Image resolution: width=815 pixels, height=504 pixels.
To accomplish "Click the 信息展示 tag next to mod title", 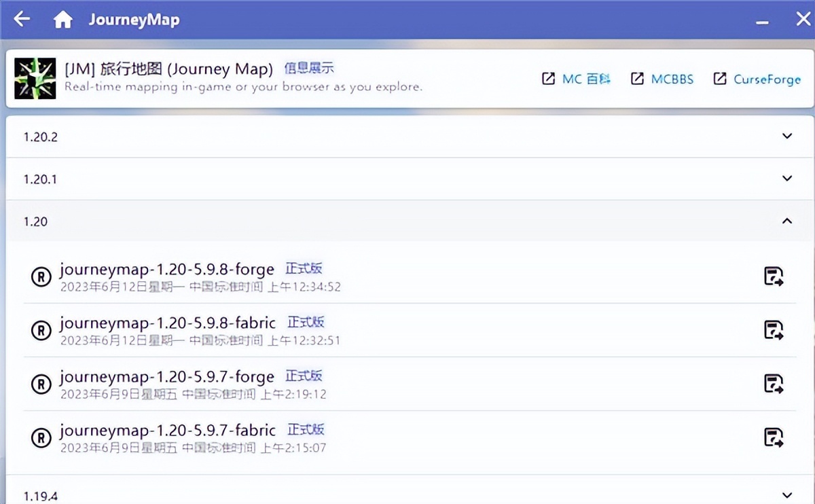I will (x=309, y=68).
